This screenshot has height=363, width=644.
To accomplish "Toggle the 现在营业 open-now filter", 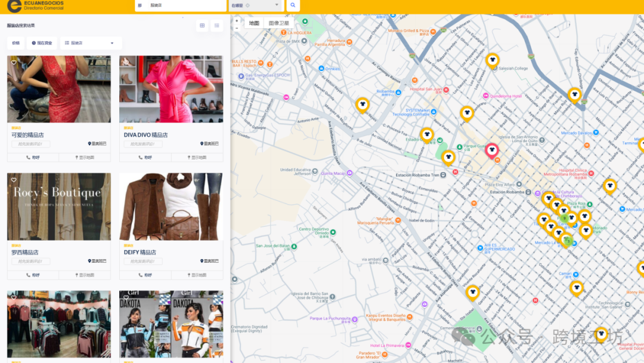I will (x=42, y=43).
